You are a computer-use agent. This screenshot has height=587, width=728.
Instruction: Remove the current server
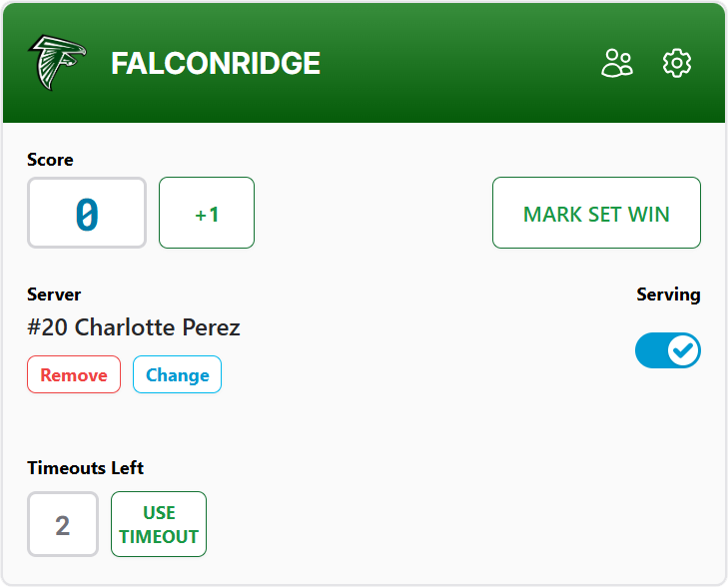pos(74,374)
